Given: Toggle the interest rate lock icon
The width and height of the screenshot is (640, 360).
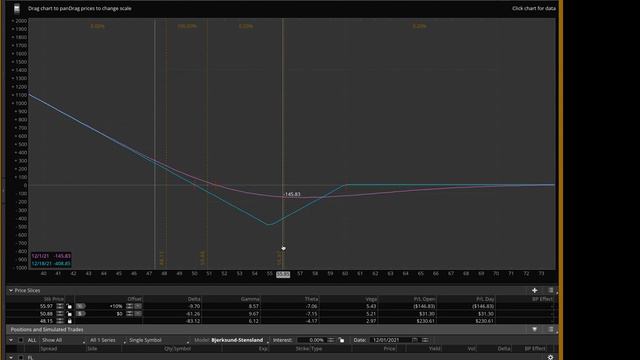Looking at the screenshot, I should point(341,340).
